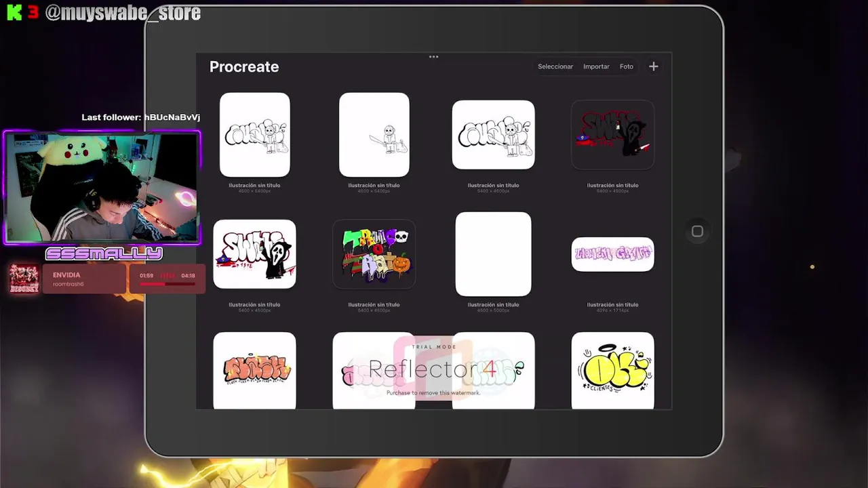Click the Kick logo in stream overlay
This screenshot has height=488, width=868.
click(14, 13)
